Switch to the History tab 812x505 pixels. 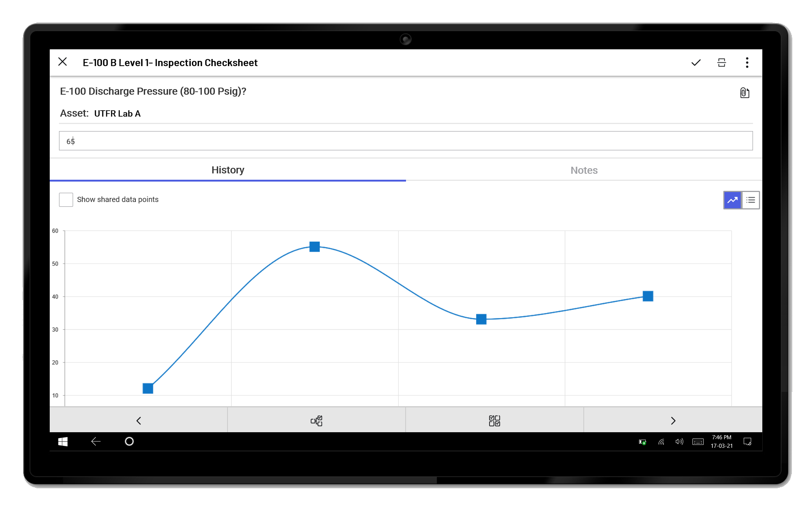pyautogui.click(x=228, y=170)
